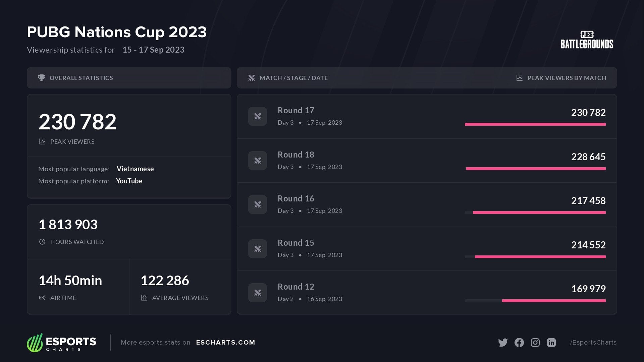Click the Round 16 peak viewers number
This screenshot has width=644, height=362.
(x=588, y=201)
